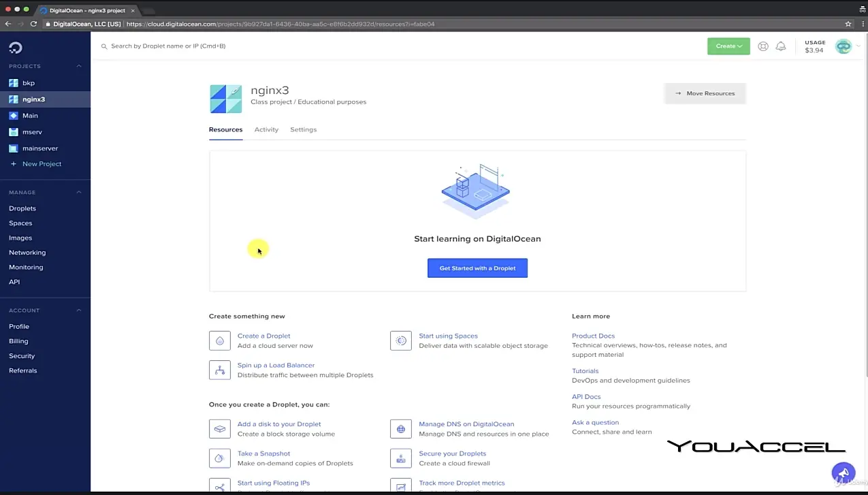The height and width of the screenshot is (495, 868).
Task: Open Secure your Droplets link
Action: click(452, 453)
